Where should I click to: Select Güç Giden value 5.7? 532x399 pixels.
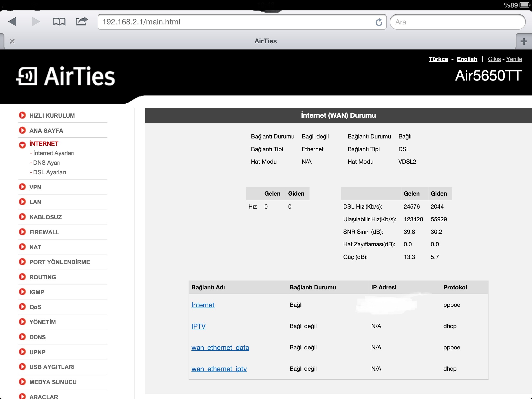coord(435,257)
